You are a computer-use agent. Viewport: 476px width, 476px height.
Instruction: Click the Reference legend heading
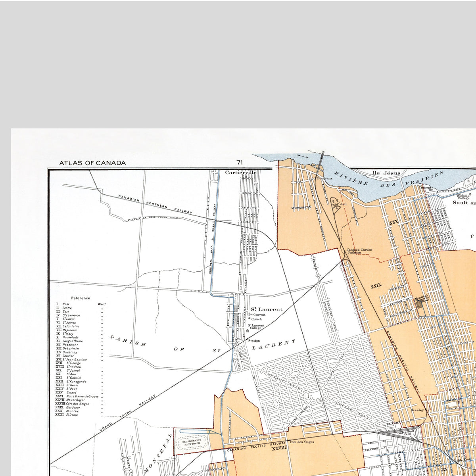[x=81, y=298]
